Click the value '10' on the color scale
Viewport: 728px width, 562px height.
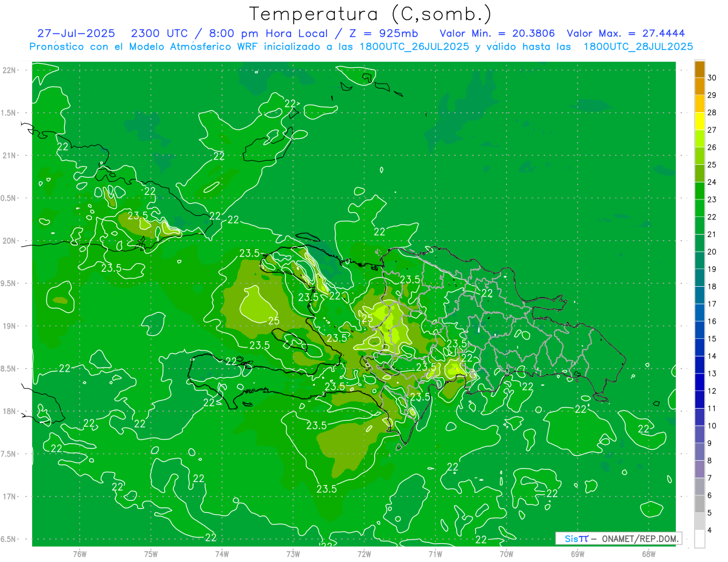[712, 426]
